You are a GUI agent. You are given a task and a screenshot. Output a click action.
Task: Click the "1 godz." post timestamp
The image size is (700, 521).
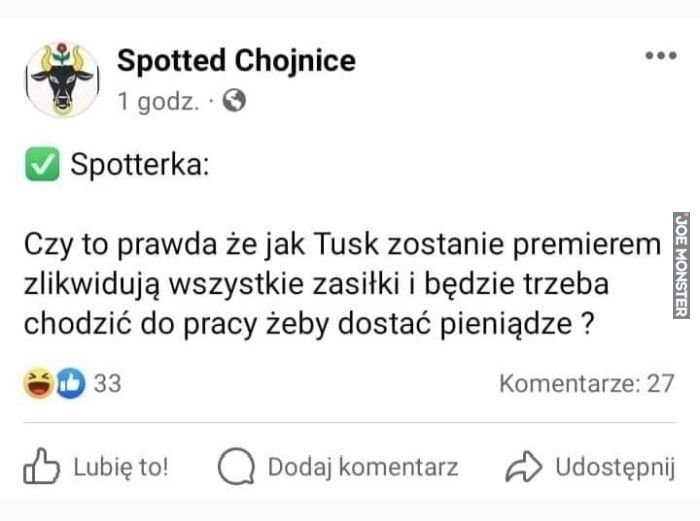(158, 101)
